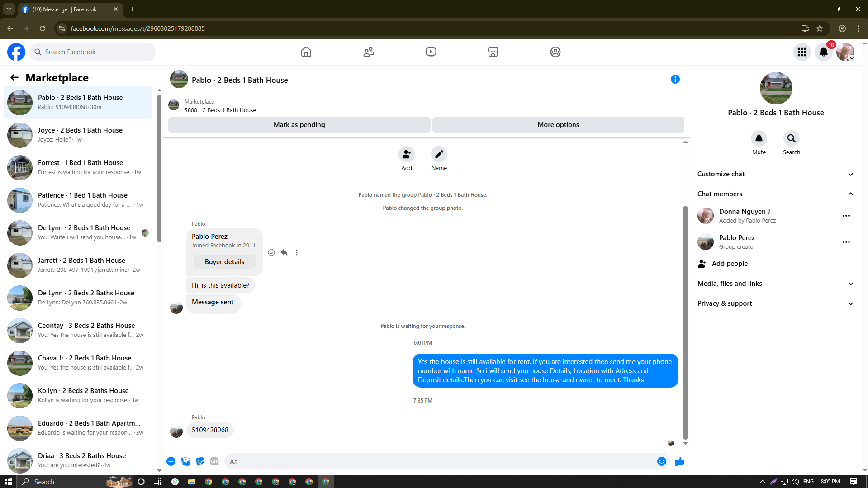868x488 pixels.
Task: Open conversation information icon
Action: (675, 79)
